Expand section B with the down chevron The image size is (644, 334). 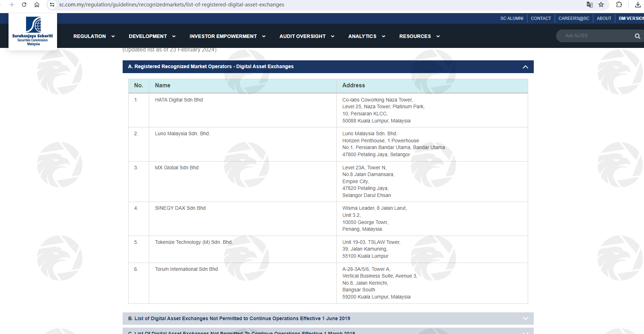tap(525, 318)
